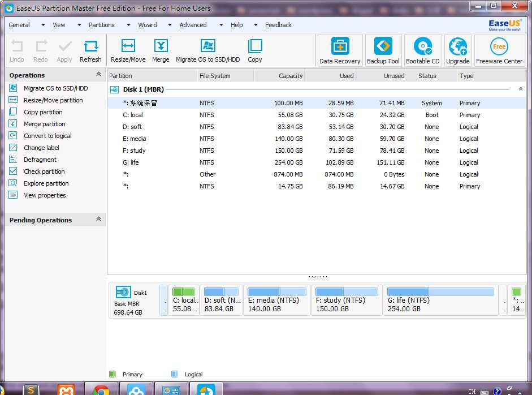This screenshot has width=532, height=395.
Task: Click the Merge toolbar icon
Action: coord(161,51)
